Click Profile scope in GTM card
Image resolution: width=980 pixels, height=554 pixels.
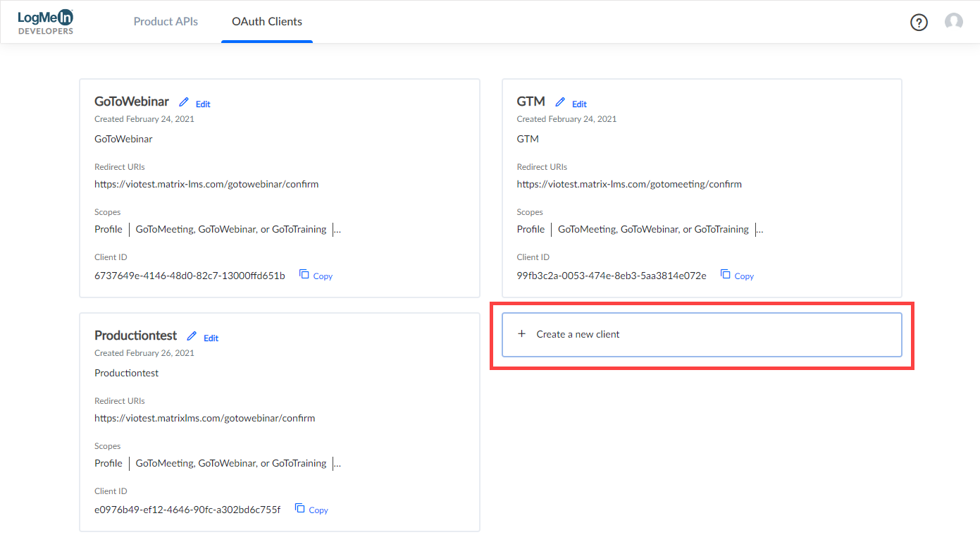(x=531, y=229)
